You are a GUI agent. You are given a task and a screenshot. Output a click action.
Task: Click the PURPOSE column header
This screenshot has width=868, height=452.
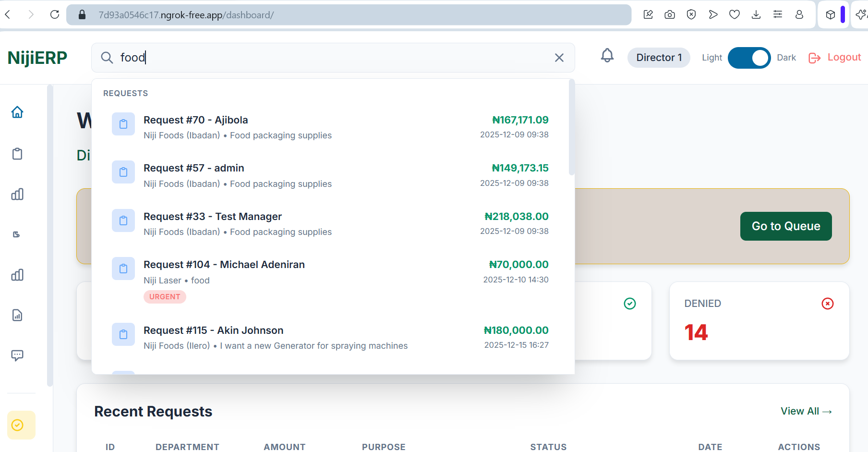384,447
